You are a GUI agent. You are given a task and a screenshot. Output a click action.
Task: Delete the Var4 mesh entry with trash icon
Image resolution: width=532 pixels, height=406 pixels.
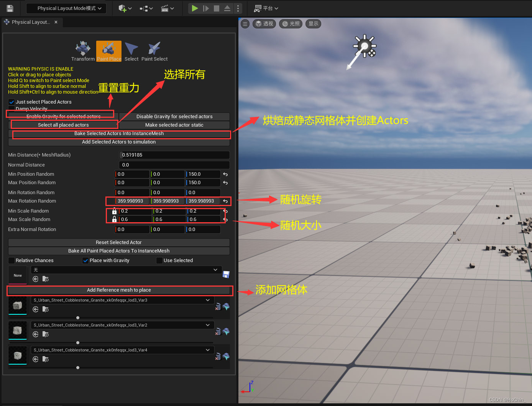(x=218, y=356)
